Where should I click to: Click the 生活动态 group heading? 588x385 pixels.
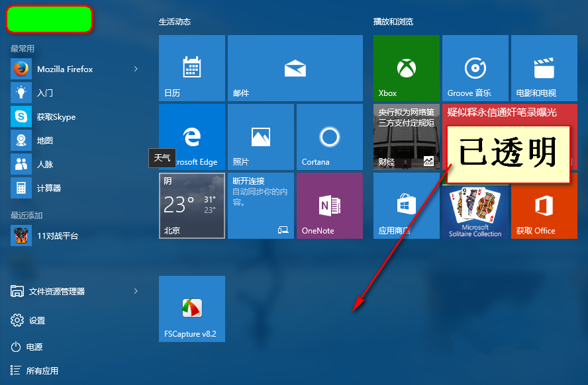(175, 22)
